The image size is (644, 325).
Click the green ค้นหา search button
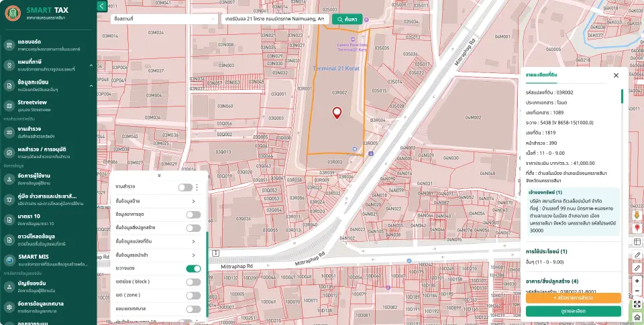(347, 19)
